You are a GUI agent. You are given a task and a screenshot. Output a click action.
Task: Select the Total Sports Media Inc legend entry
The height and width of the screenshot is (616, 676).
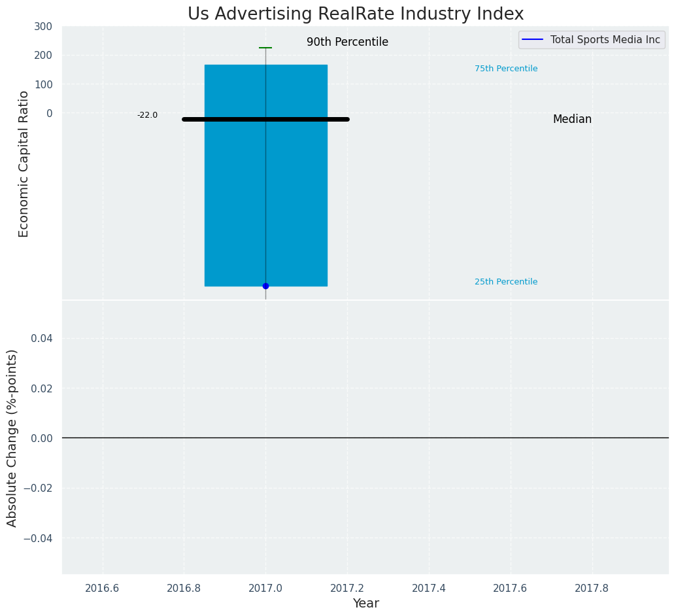(x=605, y=40)
